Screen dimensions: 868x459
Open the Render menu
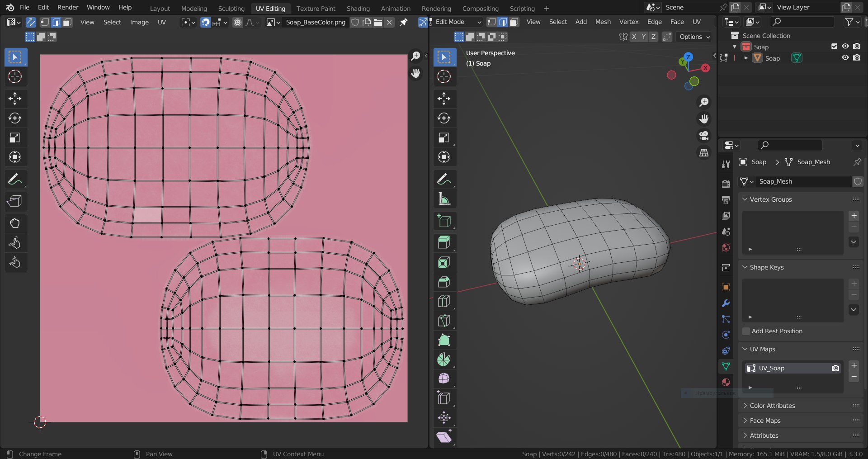[68, 7]
